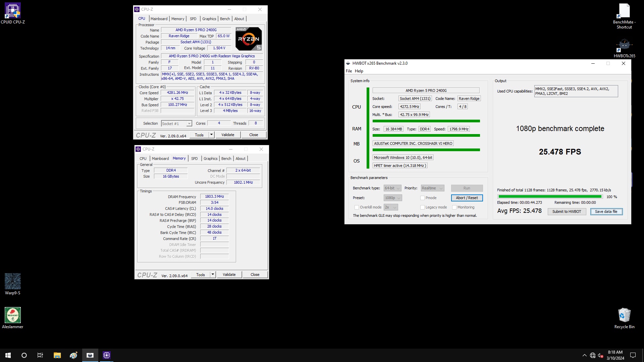Check the Legacy mode option
644x362 pixels.
pos(423,207)
